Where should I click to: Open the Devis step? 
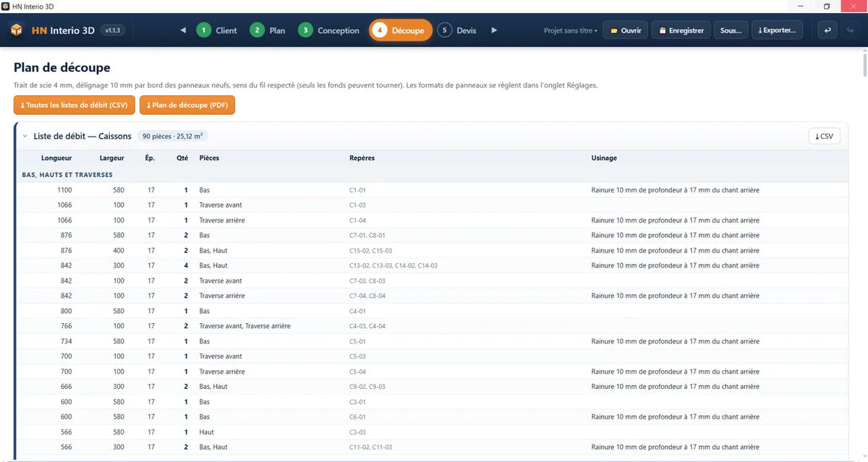tap(457, 30)
